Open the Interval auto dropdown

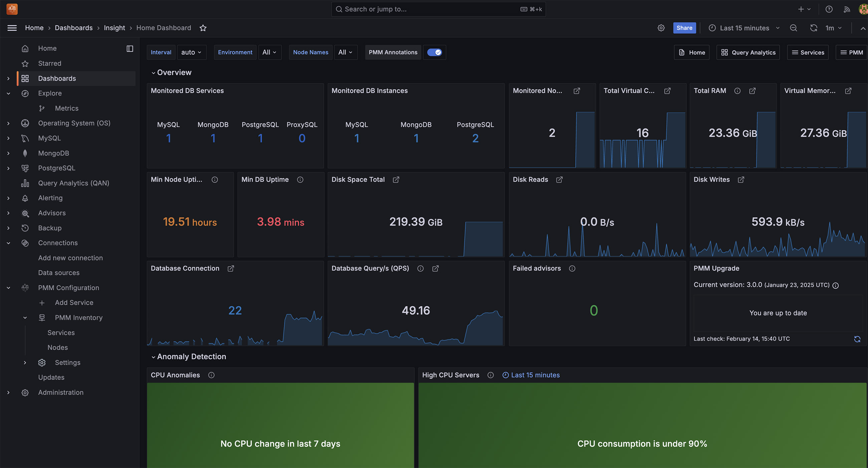(190, 52)
